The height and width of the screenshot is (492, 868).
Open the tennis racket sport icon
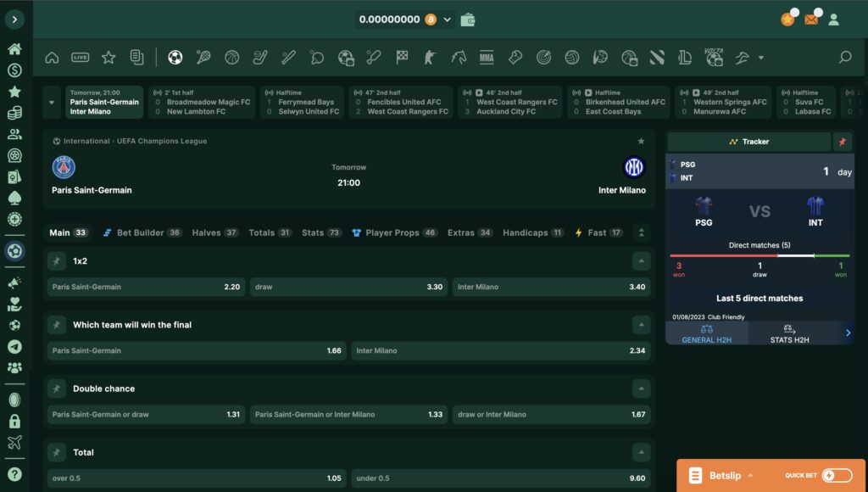(203, 57)
